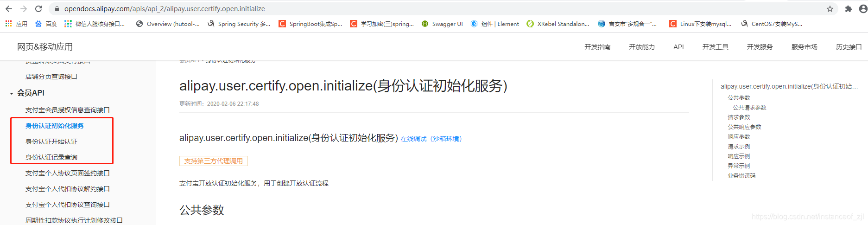Select 店铺分页查询接口 in sidebar
Viewport: 868px width, 225px height.
[x=51, y=77]
